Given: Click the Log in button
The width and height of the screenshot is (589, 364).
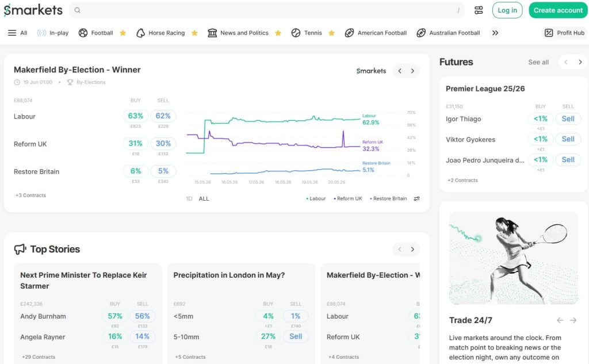Looking at the screenshot, I should [507, 10].
